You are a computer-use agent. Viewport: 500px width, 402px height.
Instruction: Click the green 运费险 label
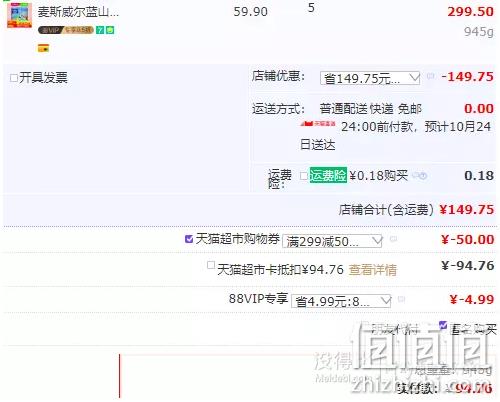(x=328, y=175)
